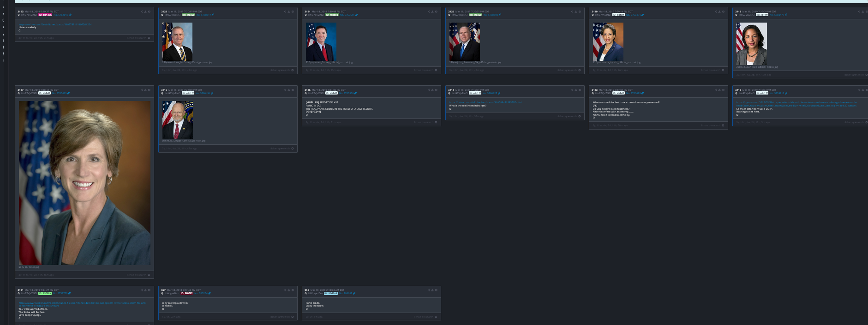Click the green ID badge on post 3111
This screenshot has width=868, height=325.
[45, 293]
